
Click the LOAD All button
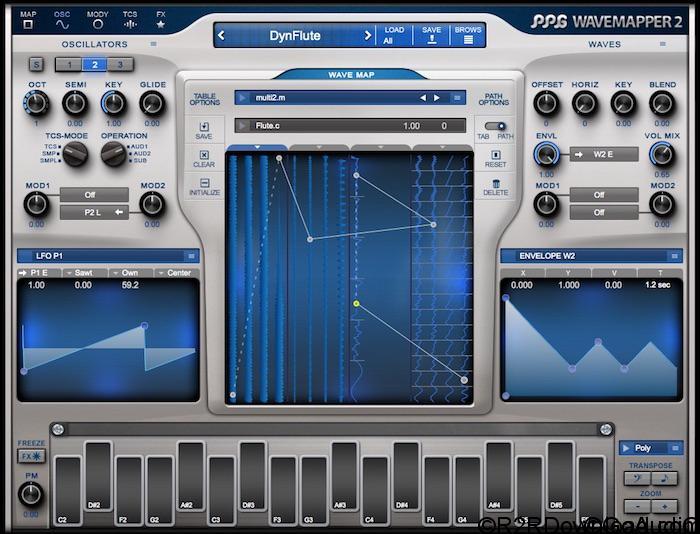pos(393,35)
